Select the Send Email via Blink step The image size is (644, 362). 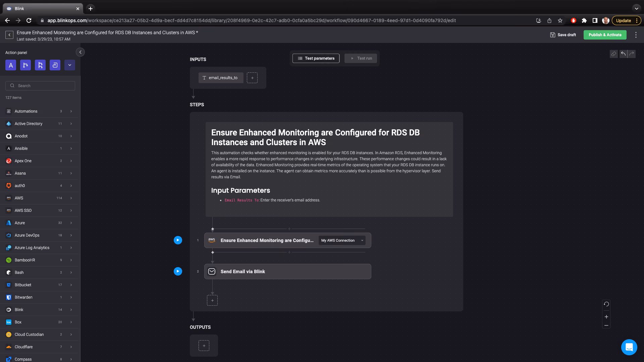point(287,271)
